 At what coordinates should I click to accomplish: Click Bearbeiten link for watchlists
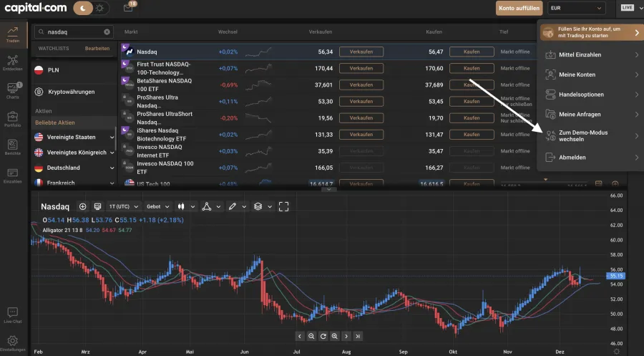point(97,48)
